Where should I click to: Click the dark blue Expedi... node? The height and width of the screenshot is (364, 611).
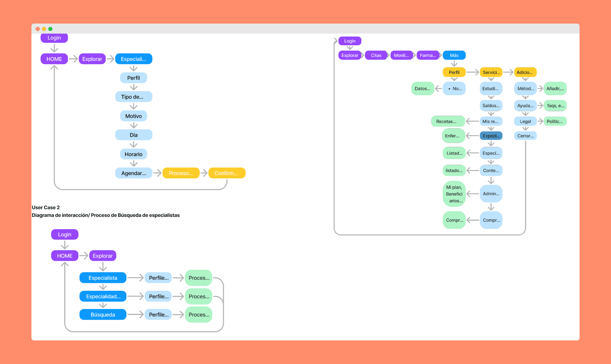click(491, 136)
